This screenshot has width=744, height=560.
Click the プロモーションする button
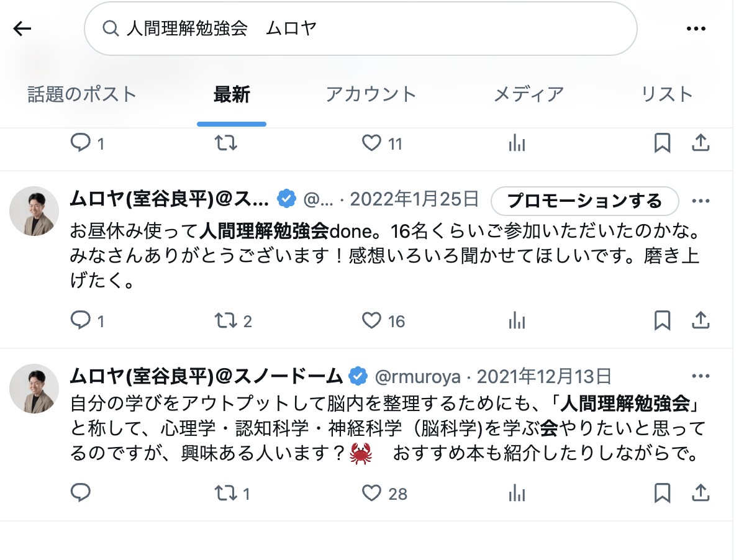coord(584,201)
